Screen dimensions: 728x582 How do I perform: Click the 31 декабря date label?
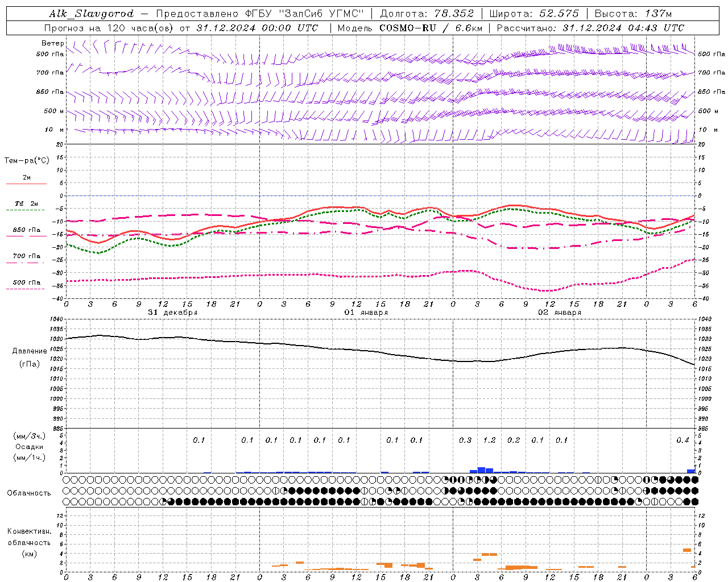click(x=173, y=313)
